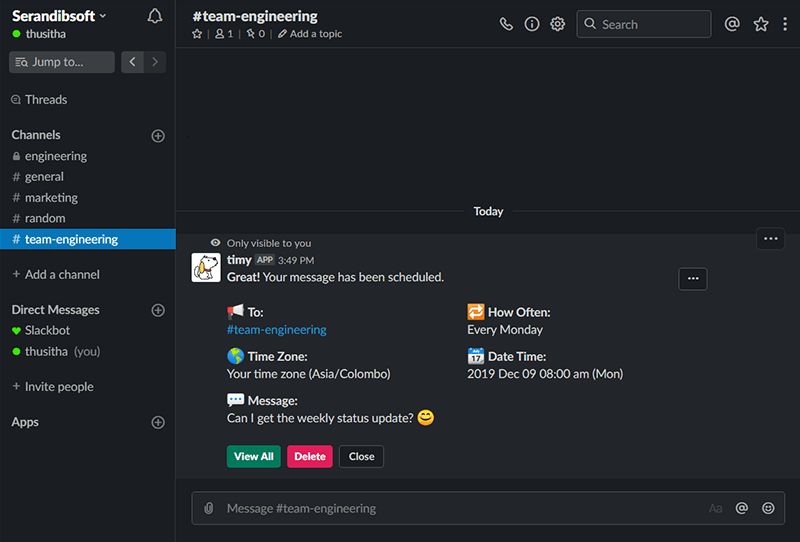Star the #team-engineering channel

click(x=197, y=34)
